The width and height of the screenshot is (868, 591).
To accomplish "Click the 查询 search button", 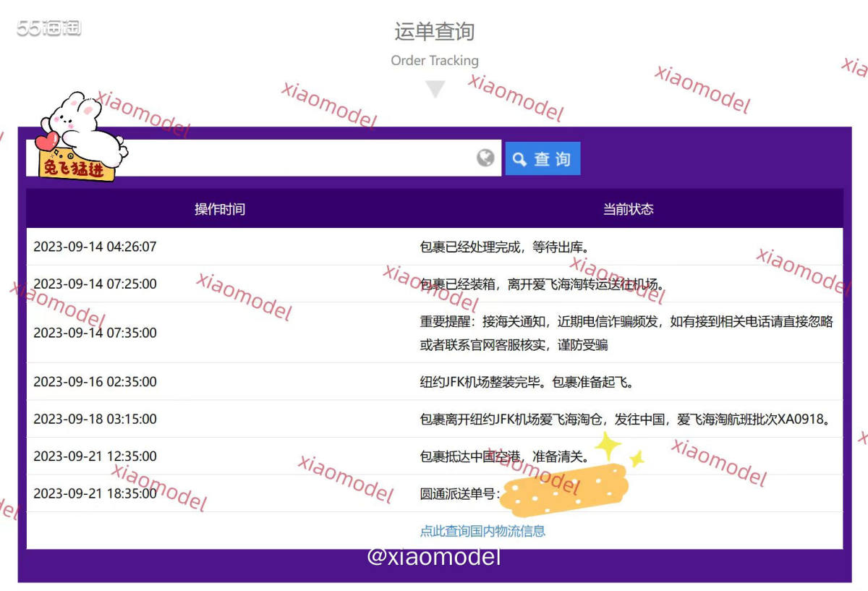I will 542,159.
